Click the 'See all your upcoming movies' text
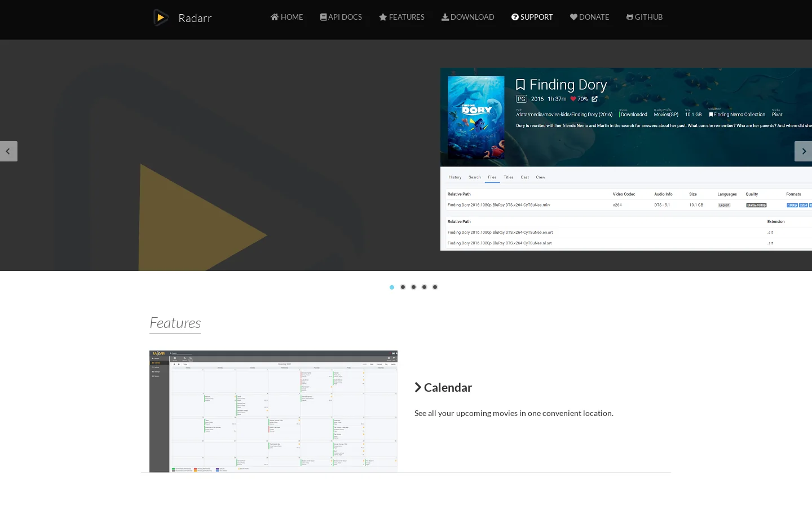The width and height of the screenshot is (812, 508). tap(514, 413)
